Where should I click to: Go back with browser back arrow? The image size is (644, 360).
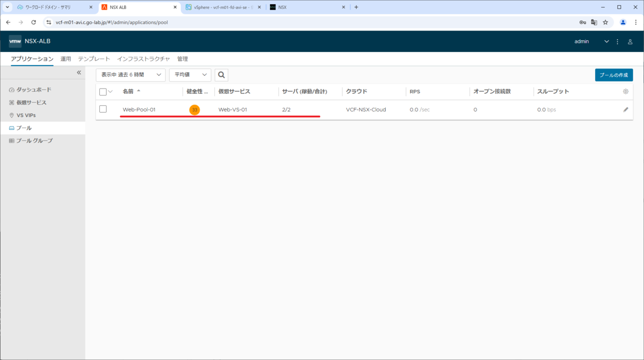click(8, 23)
